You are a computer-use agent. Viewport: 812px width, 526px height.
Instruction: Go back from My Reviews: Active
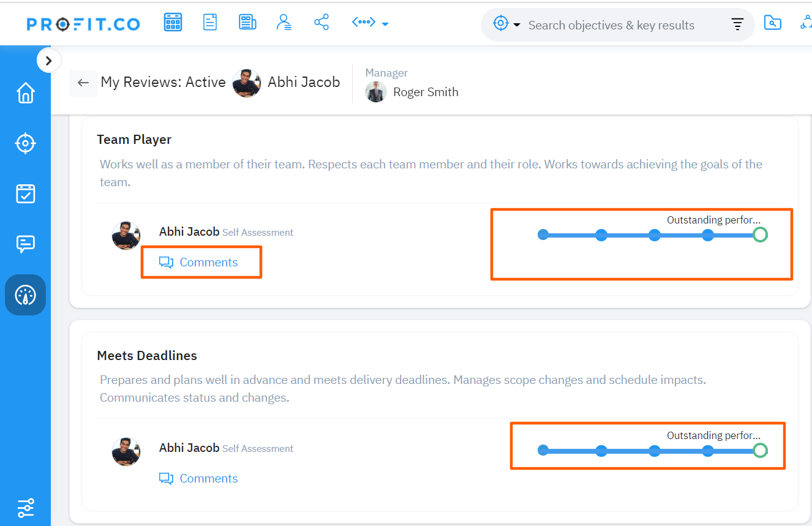[x=83, y=83]
